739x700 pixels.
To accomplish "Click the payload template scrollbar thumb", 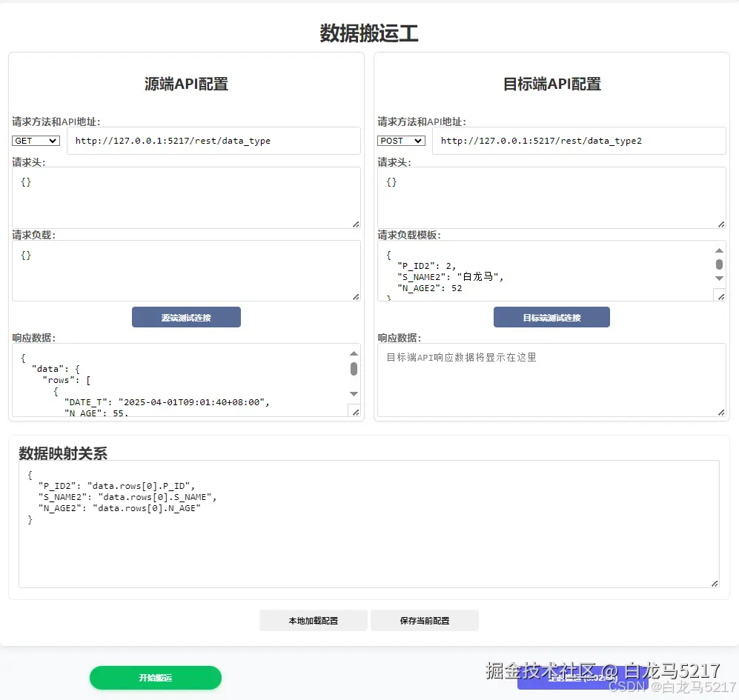I will 719,264.
